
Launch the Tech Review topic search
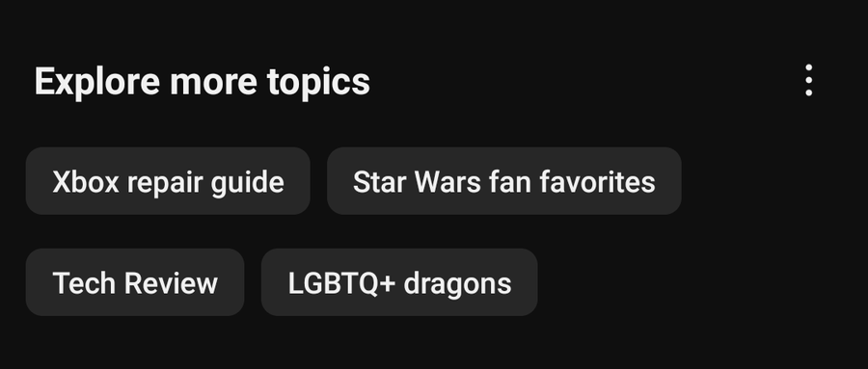tap(135, 282)
